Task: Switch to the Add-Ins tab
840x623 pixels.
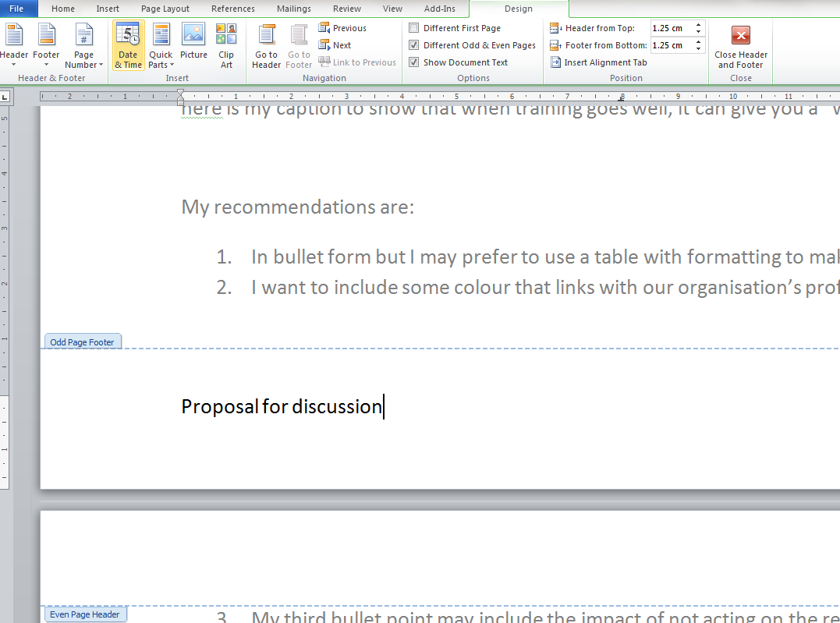Action: [x=440, y=9]
